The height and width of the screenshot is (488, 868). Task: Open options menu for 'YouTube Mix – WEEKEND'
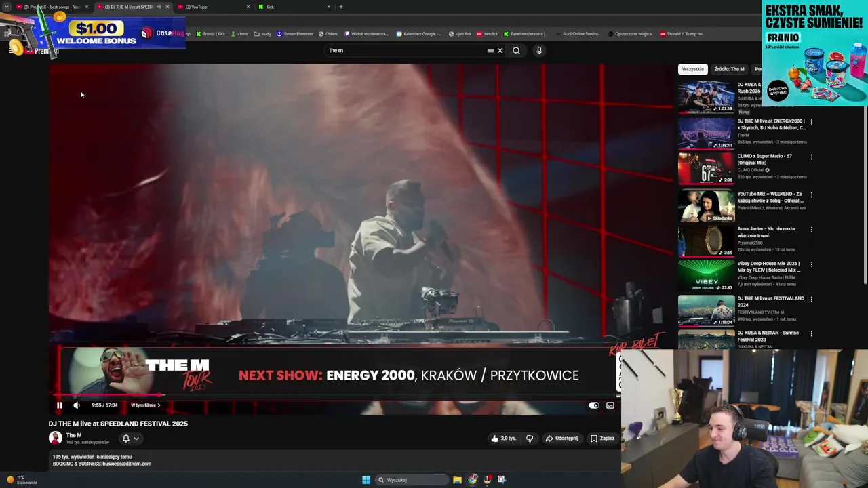tap(811, 195)
